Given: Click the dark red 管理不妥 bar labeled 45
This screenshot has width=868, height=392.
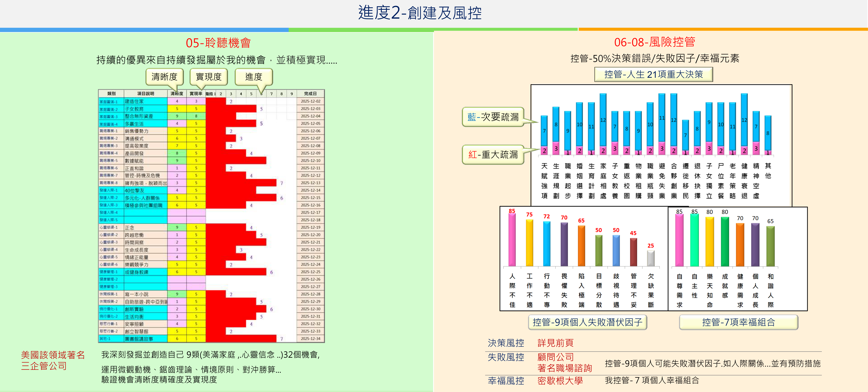Looking at the screenshot, I should (x=633, y=252).
